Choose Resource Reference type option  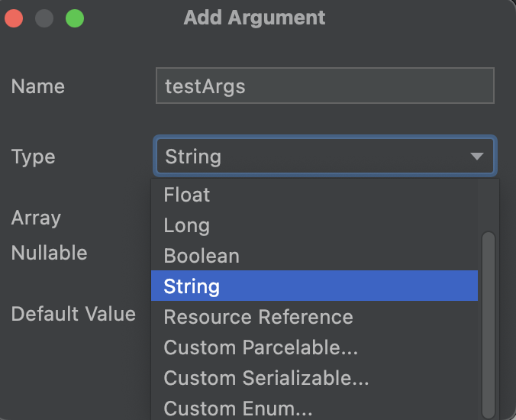258,317
